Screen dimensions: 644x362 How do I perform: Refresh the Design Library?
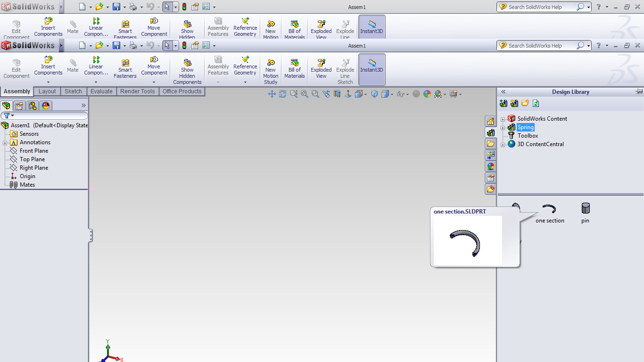point(536,103)
